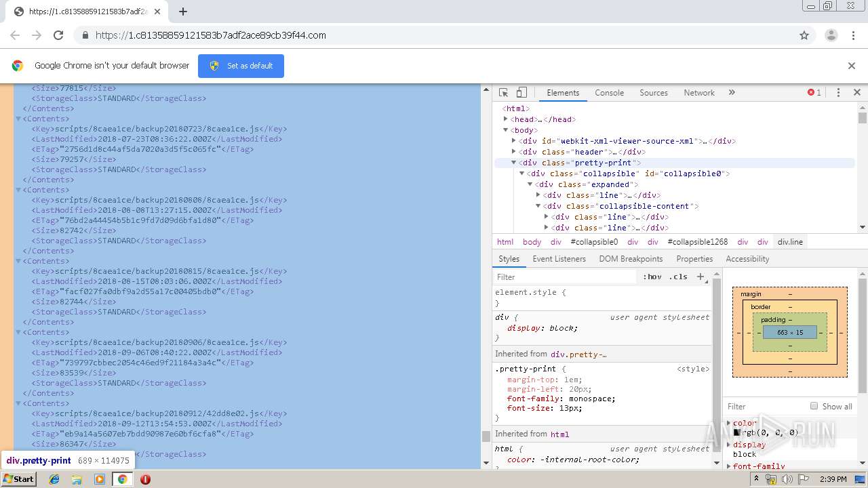Expand the computed display property

pos(730,445)
